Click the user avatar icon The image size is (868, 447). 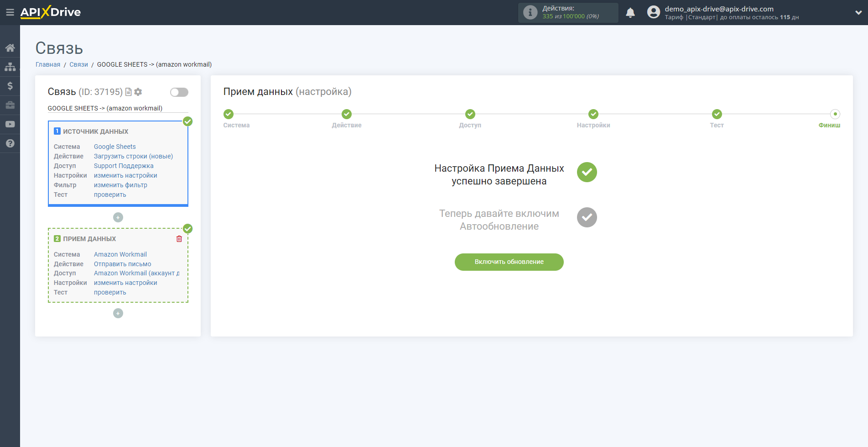click(654, 12)
